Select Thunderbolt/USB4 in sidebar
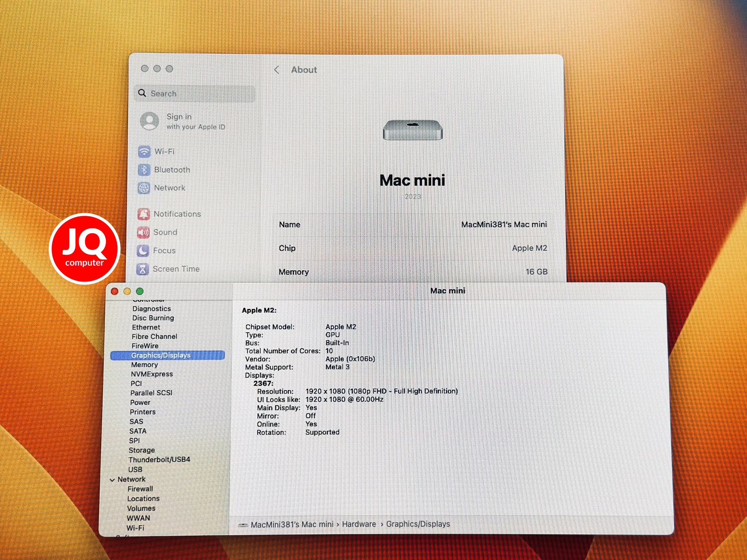 [159, 460]
